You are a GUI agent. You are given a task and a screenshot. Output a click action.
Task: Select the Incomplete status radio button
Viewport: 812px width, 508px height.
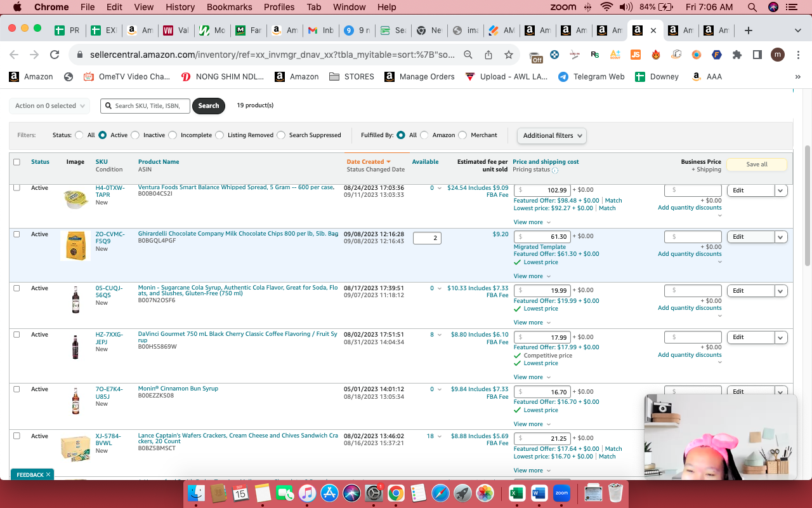(x=173, y=135)
